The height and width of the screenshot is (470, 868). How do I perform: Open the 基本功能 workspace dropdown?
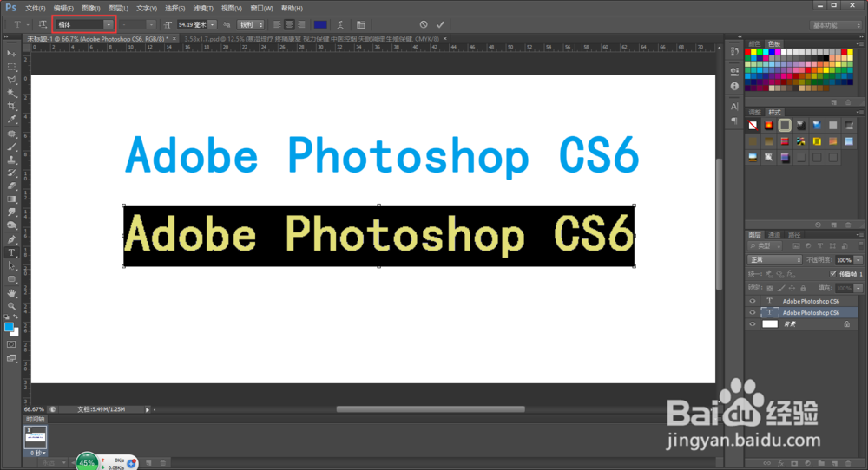[x=836, y=25]
